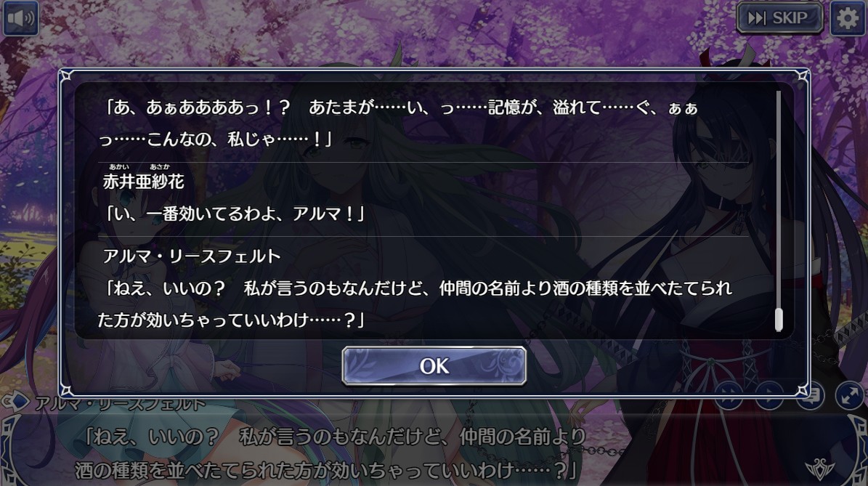Click the last log line 「ねえ、いいの？
The image size is (868, 486).
point(415,304)
